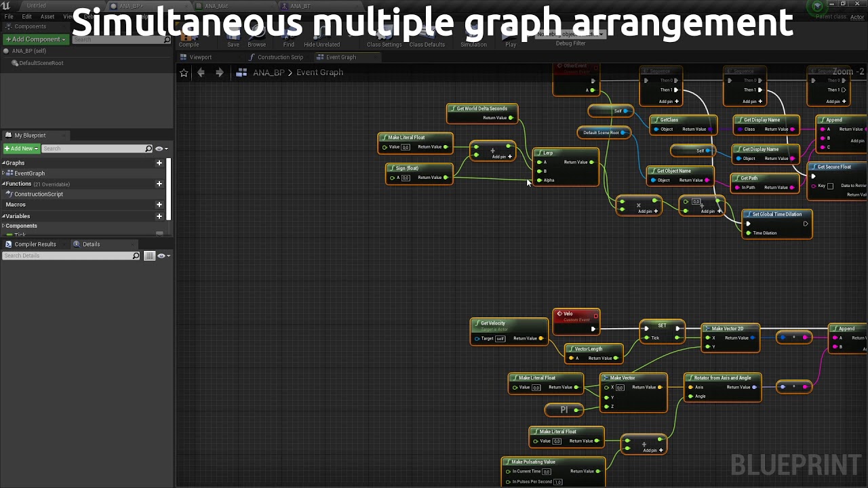Open the Actor parent class link
868x488 pixels.
point(857,17)
